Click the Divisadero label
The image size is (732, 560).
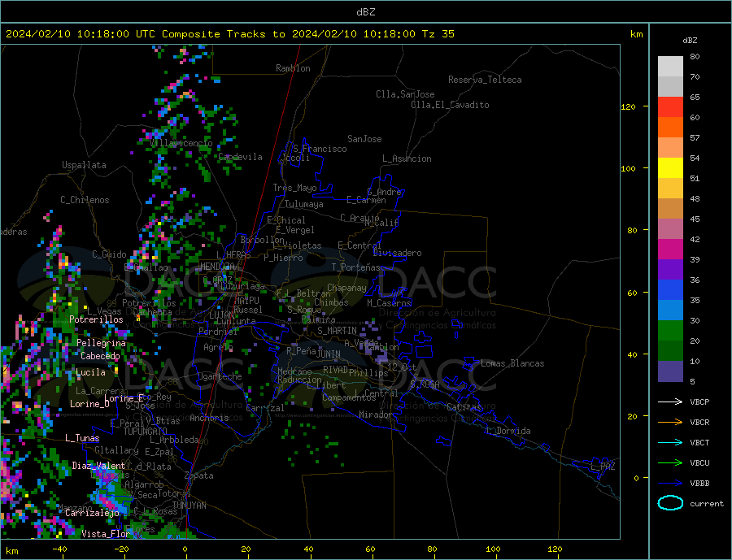(397, 253)
